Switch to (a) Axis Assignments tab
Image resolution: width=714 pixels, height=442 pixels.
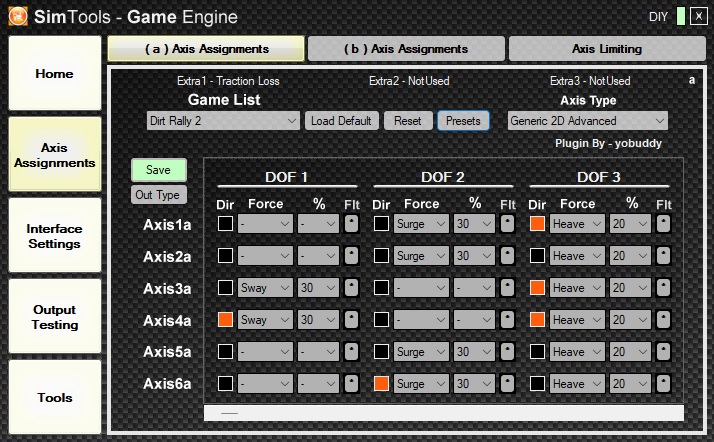pyautogui.click(x=206, y=49)
